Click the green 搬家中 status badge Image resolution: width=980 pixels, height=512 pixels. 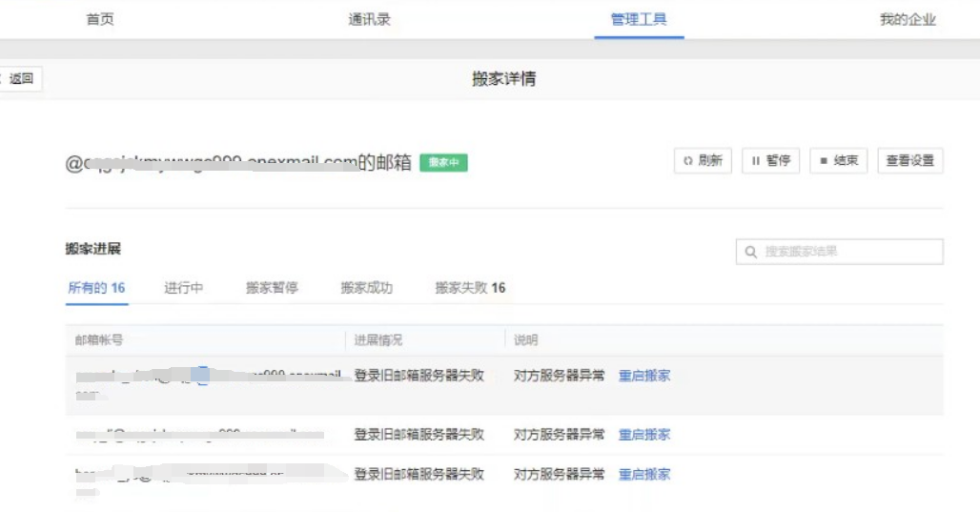[x=443, y=163]
